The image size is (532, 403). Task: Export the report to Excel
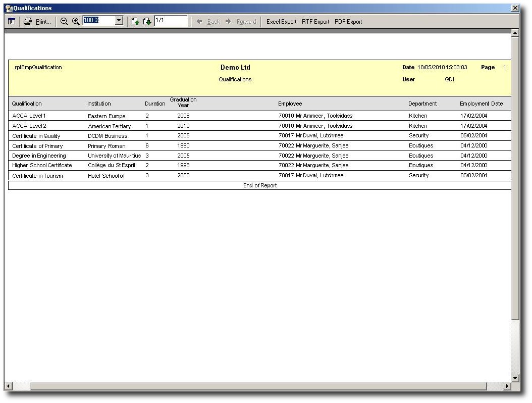coord(281,22)
